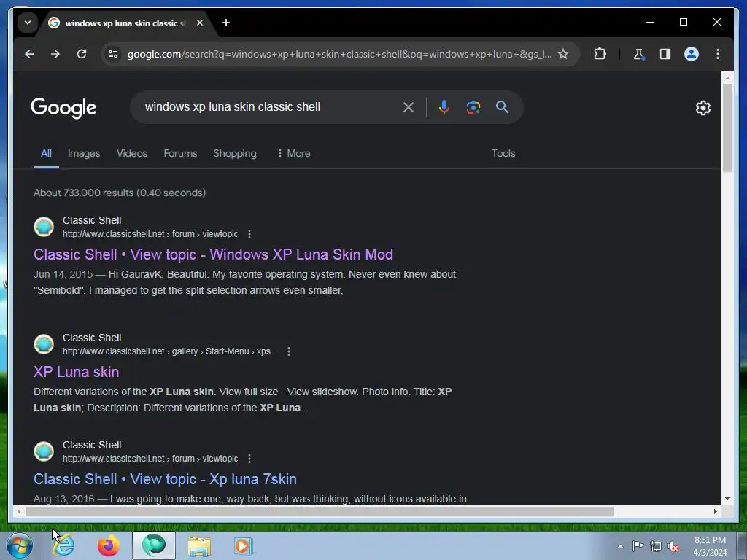Click the vertical scrollbar thumb
The height and width of the screenshot is (560, 747).
tap(727, 128)
